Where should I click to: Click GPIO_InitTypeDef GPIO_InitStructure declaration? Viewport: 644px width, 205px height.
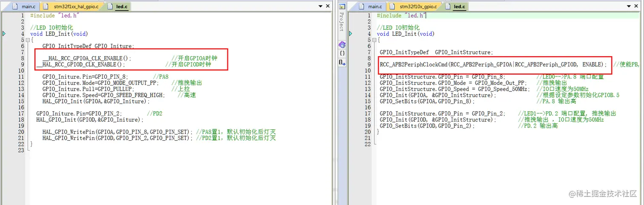[436, 52]
